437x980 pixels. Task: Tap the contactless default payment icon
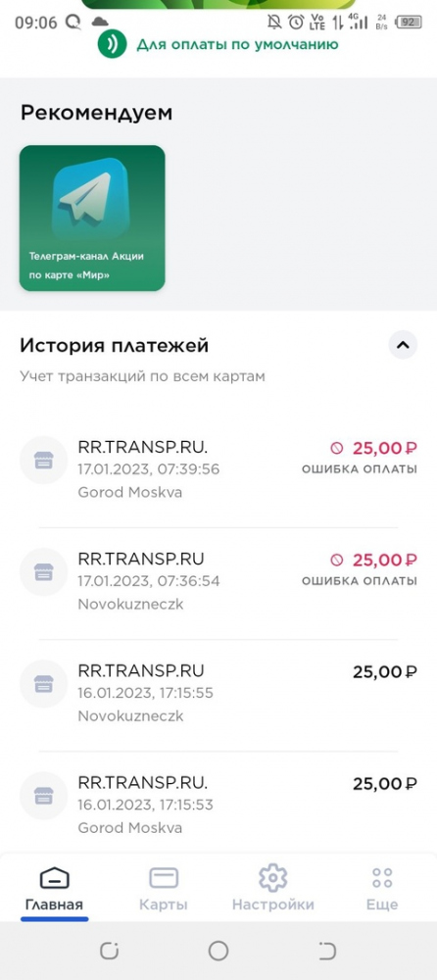click(112, 44)
